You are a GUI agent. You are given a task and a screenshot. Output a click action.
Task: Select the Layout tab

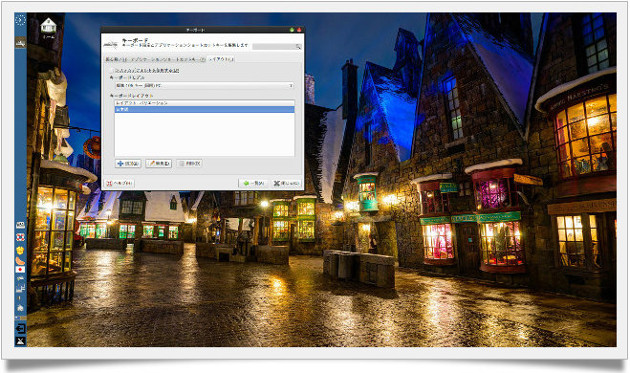point(221,59)
